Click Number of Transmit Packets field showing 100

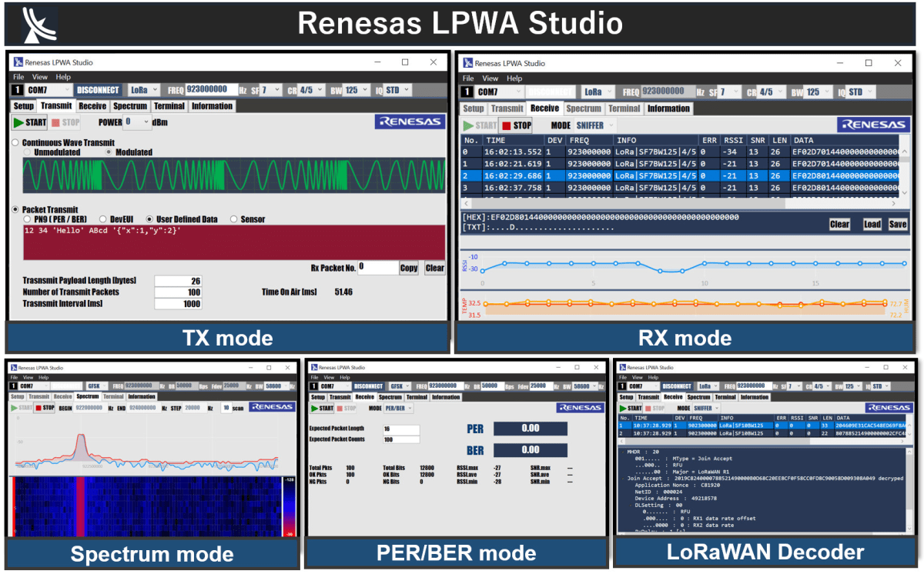[179, 292]
